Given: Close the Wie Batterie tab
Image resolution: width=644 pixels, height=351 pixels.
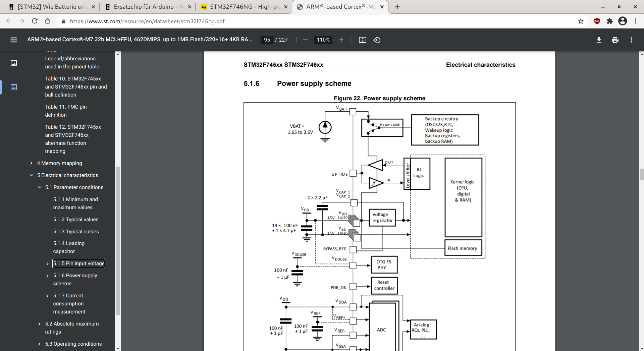Looking at the screenshot, I should (93, 7).
